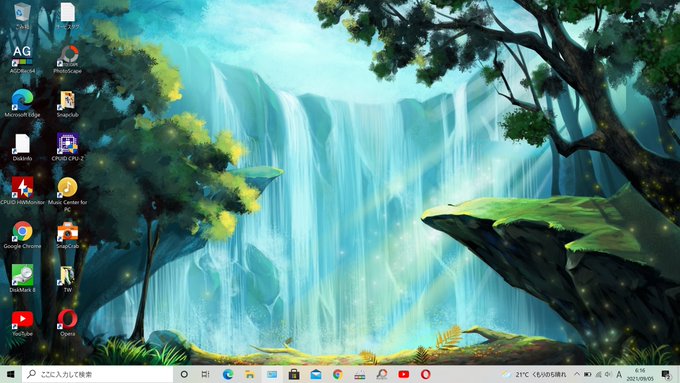The image size is (680, 383).
Task: Launch DiskMark desktop shortcut
Action: coord(22,278)
